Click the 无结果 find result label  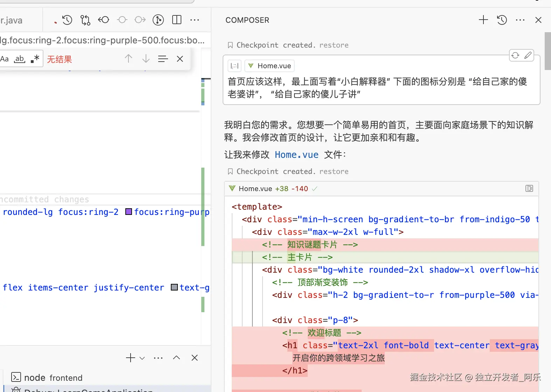pos(60,59)
